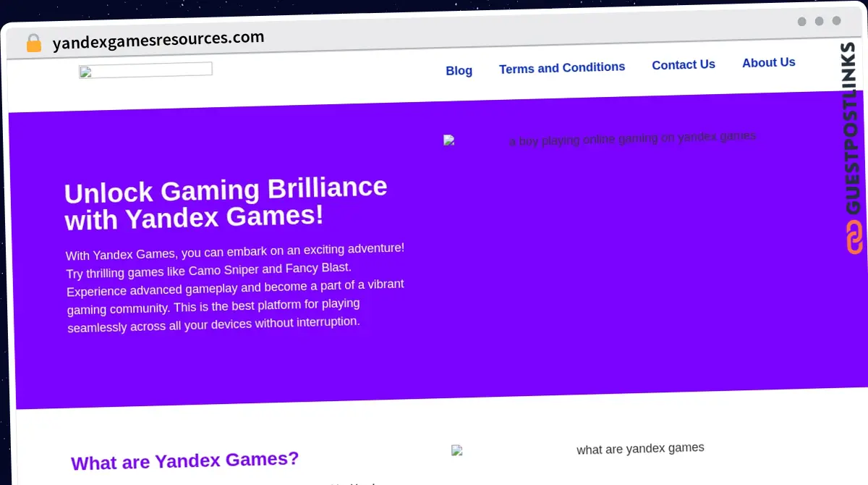Click the paragraph mentioning Camo Sniper and Fancy Blast

click(235, 287)
